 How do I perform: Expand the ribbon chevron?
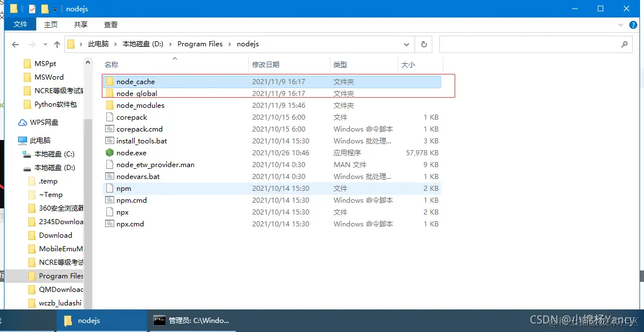(x=621, y=25)
